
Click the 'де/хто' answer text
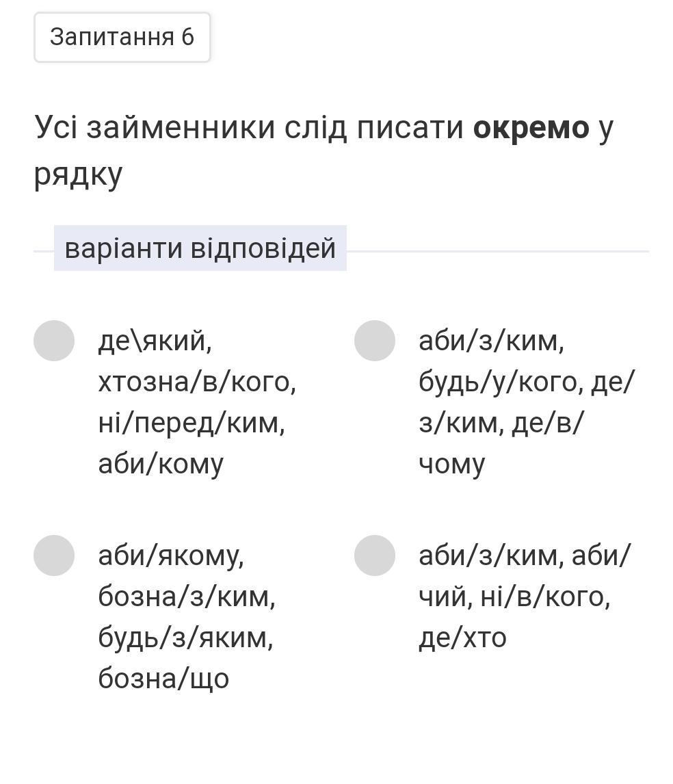coord(462,637)
